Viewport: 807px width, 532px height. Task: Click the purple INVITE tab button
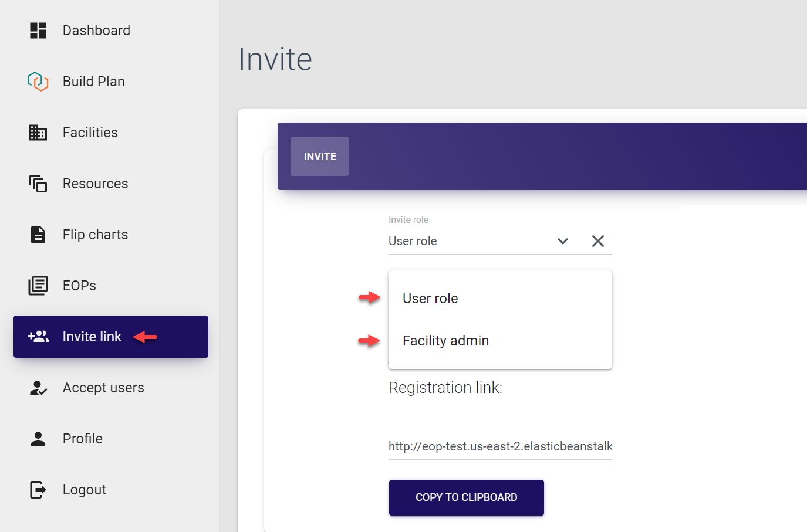(x=320, y=157)
